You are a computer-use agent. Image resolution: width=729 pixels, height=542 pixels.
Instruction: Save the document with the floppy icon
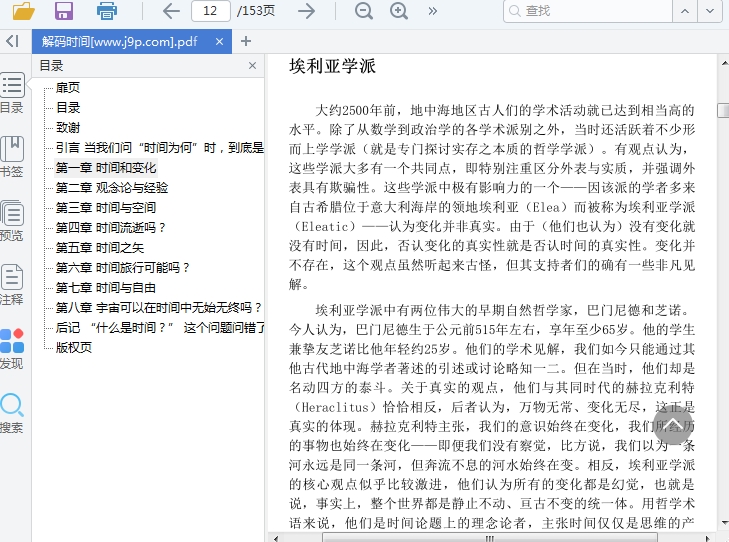[x=64, y=11]
